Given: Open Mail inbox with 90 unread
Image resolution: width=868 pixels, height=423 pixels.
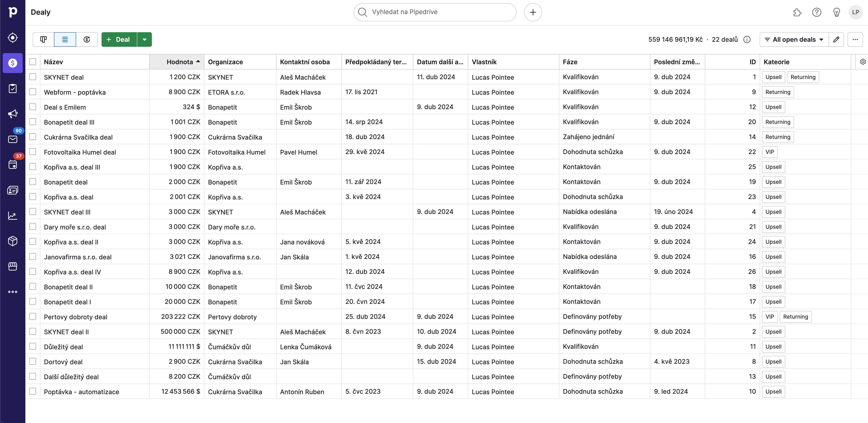Looking at the screenshot, I should point(12,139).
